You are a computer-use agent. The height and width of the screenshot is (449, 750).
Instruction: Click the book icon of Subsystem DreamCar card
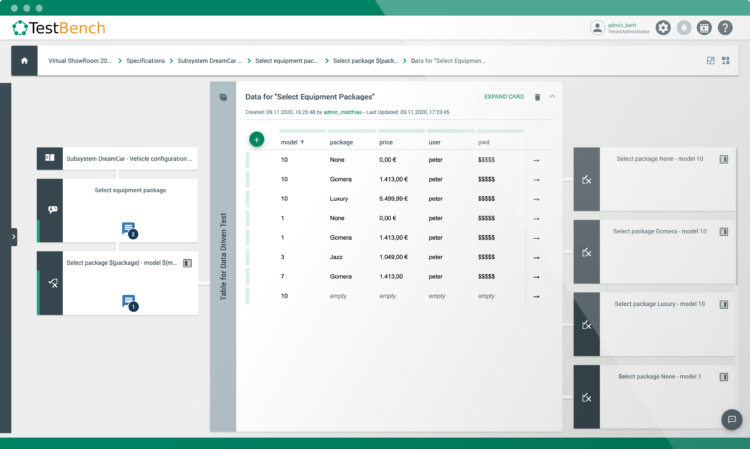pos(50,158)
